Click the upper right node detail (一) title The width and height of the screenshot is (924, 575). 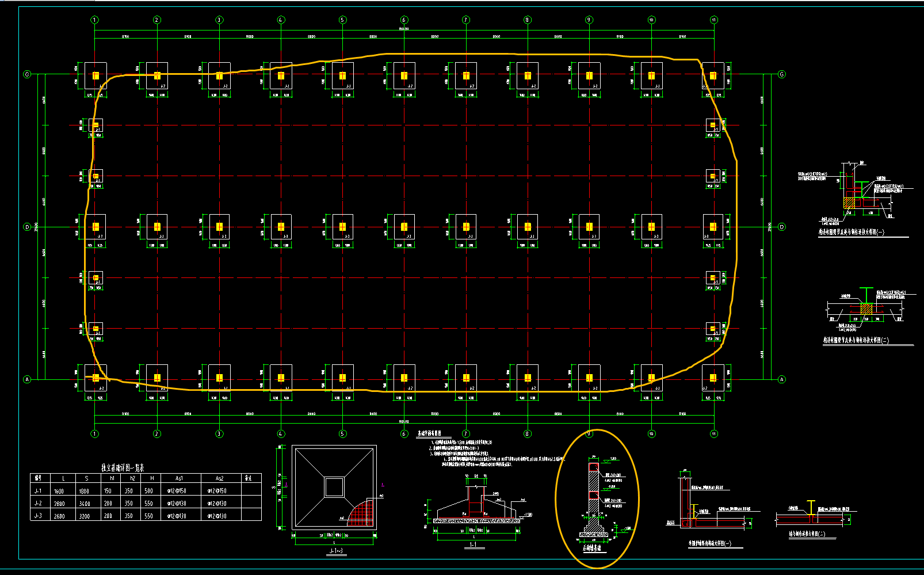tap(852, 233)
